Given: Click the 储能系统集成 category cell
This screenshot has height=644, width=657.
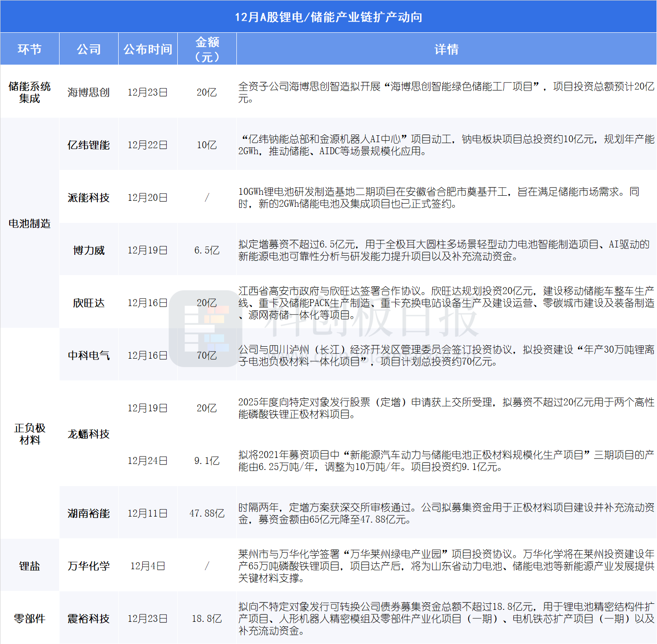Looking at the screenshot, I should pos(30,92).
